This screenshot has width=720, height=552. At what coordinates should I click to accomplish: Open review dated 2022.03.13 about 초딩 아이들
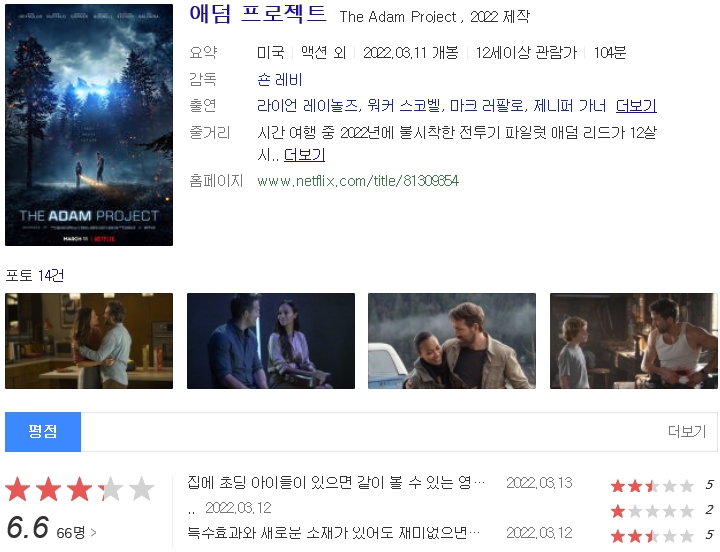pos(336,483)
